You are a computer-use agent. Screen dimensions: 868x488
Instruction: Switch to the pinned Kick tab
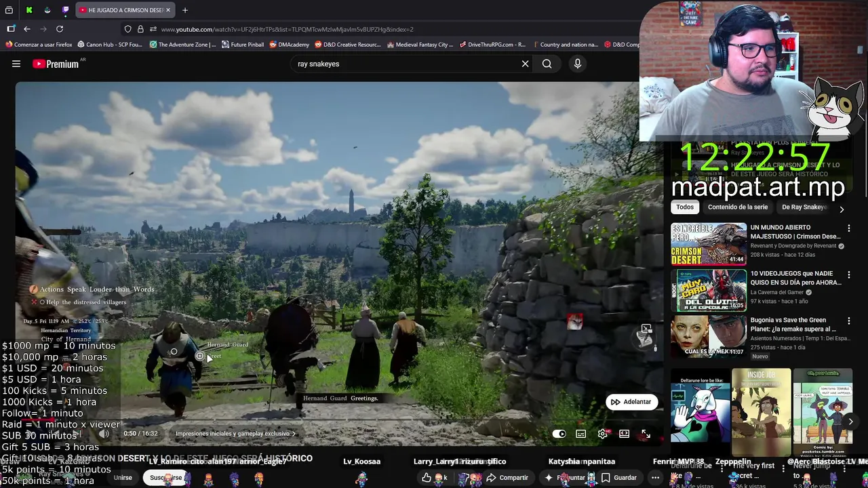click(x=29, y=10)
